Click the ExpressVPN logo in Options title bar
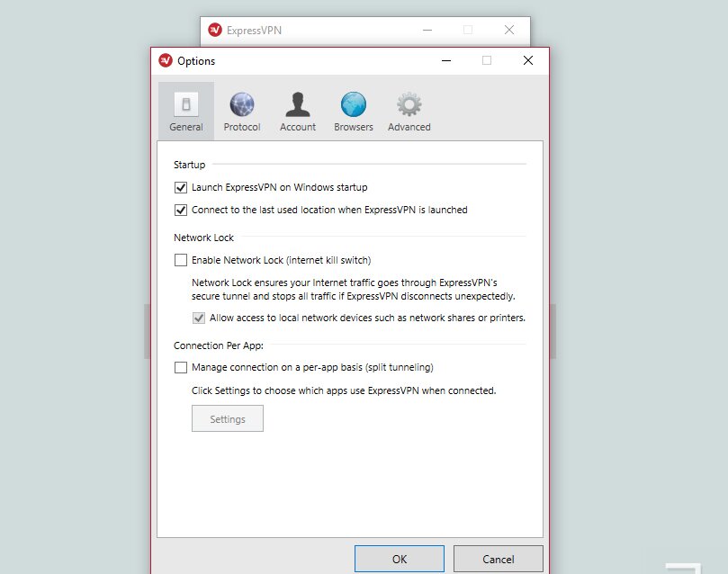The height and width of the screenshot is (574, 728). tap(166, 61)
